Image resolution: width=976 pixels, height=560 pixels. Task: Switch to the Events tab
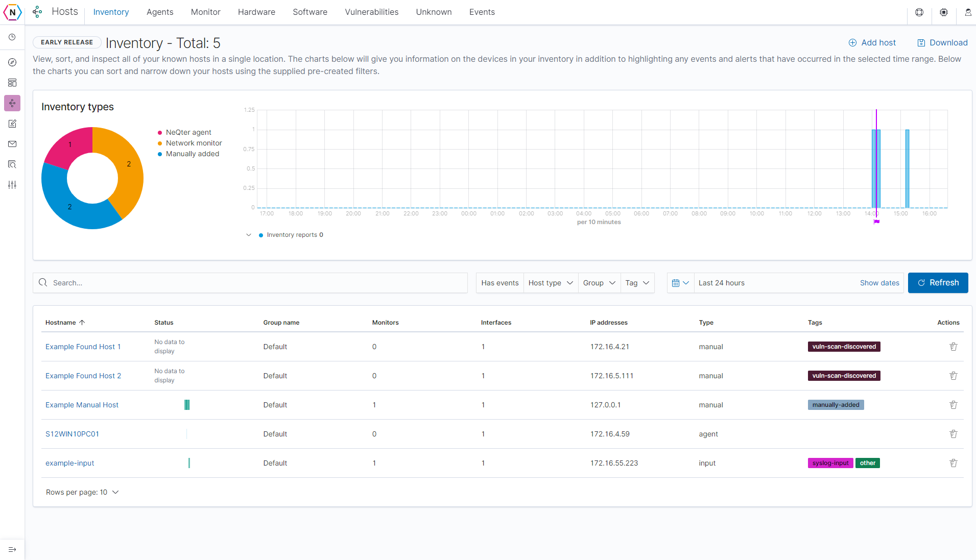(482, 12)
